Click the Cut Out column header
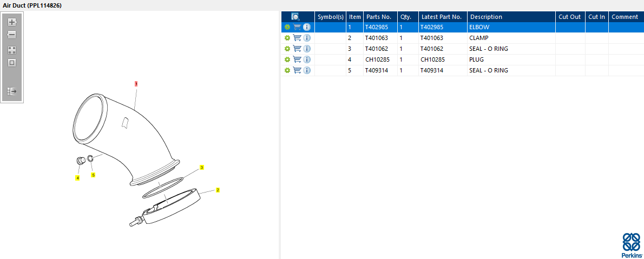Screen dimensions: 644x259 (x=570, y=17)
